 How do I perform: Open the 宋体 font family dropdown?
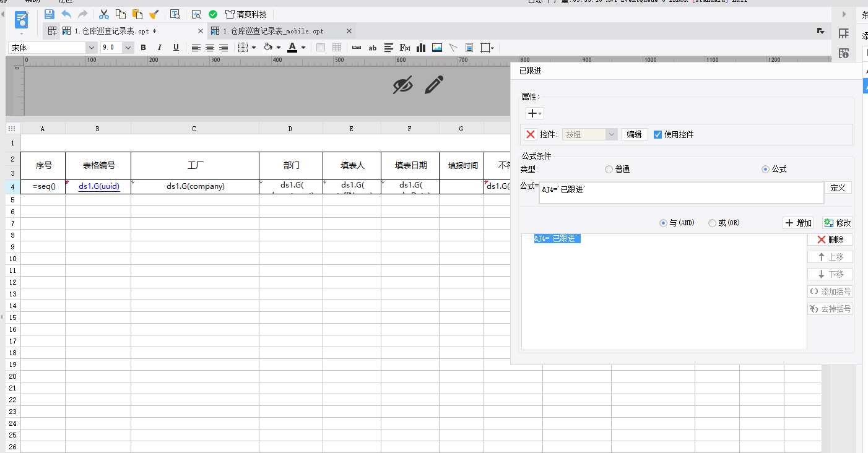92,48
